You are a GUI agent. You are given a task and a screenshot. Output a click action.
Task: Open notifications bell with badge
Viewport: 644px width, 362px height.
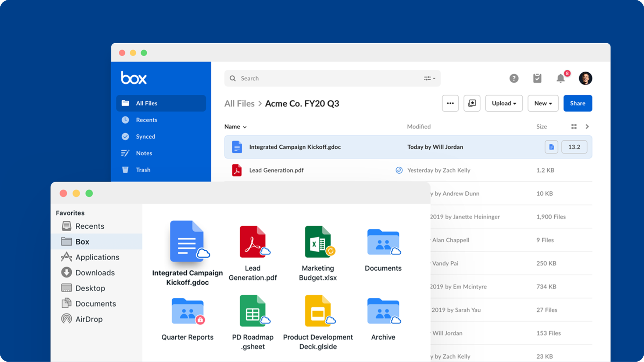[561, 78]
